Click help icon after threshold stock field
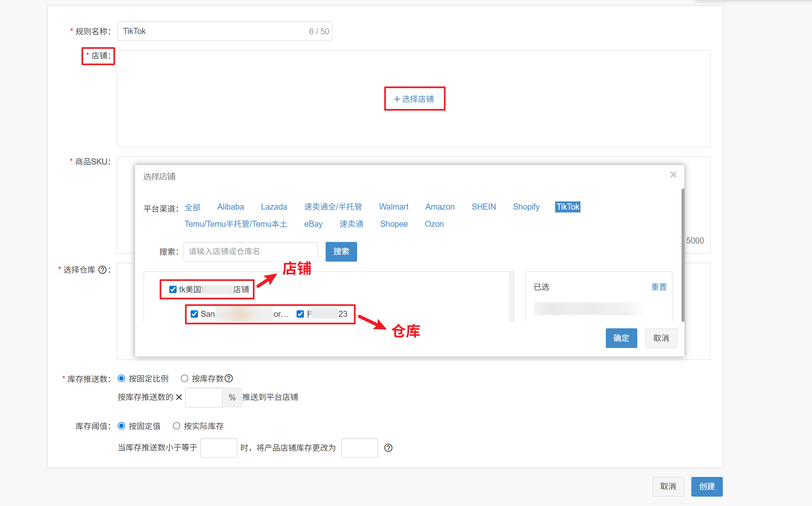The image size is (812, 506). 388,448
